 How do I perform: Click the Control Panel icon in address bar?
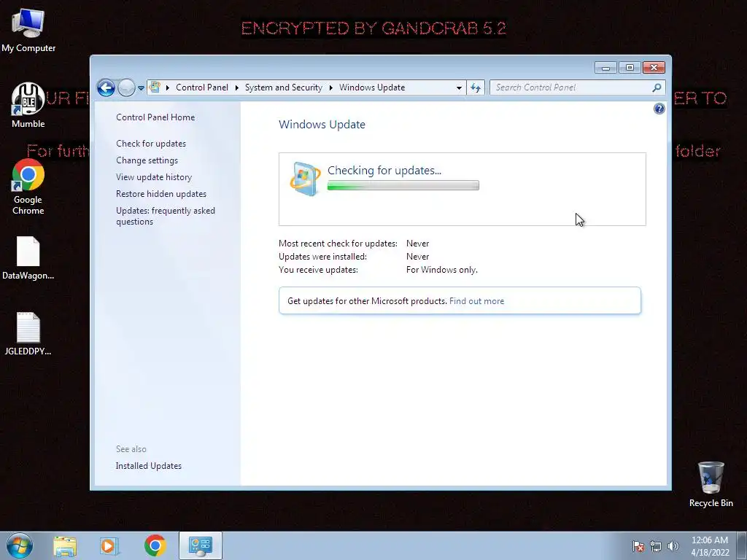point(155,87)
